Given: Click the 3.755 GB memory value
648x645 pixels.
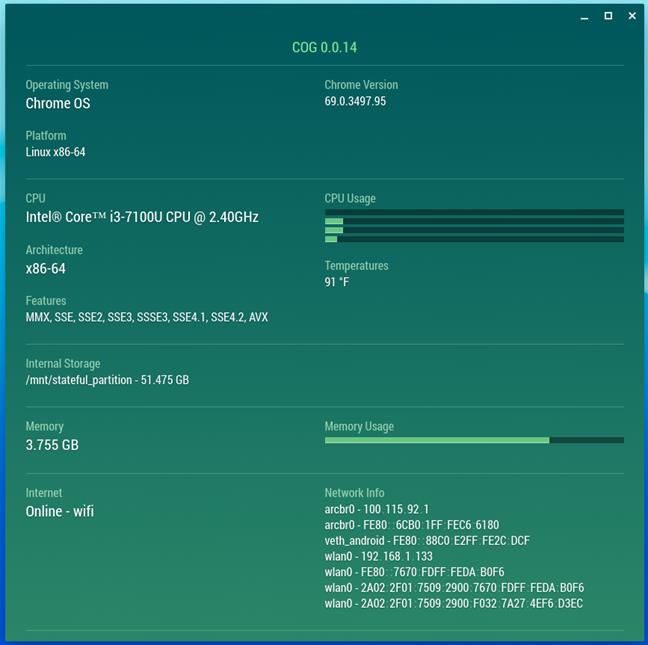Looking at the screenshot, I should [52, 445].
